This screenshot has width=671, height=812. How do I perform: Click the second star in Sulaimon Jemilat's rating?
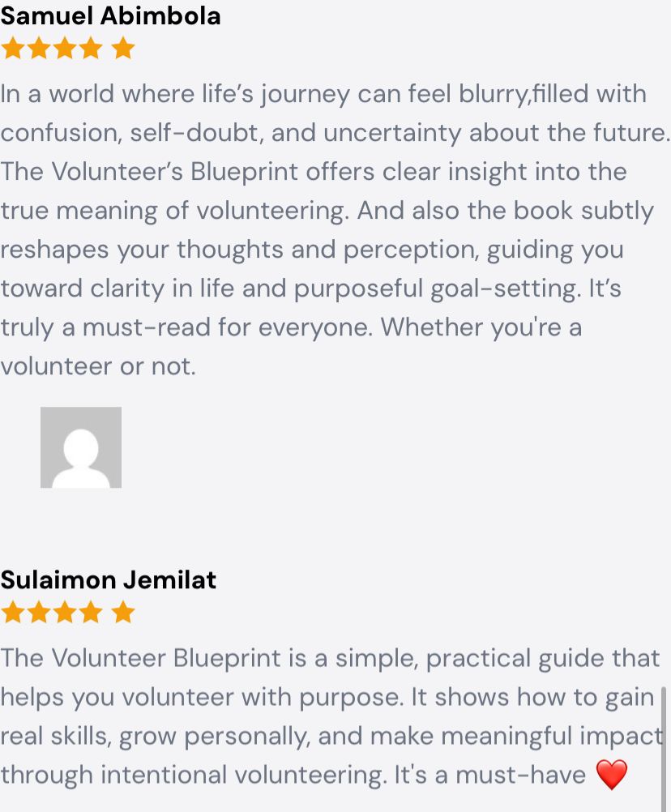pyautogui.click(x=38, y=612)
